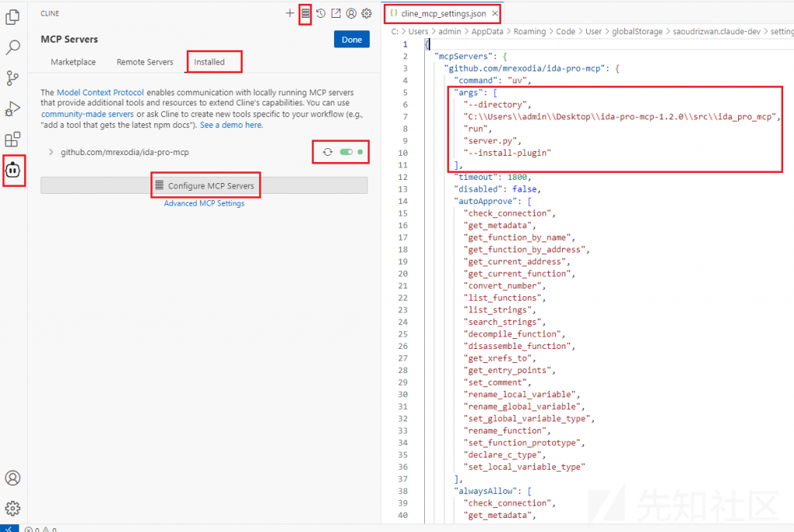Click the User breadcrumb segment

593,32
